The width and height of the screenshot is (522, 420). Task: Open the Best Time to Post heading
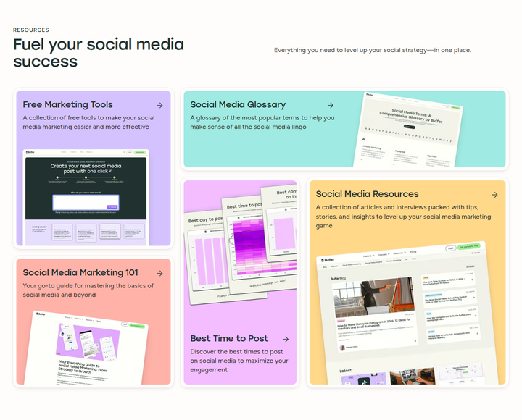[x=229, y=338]
